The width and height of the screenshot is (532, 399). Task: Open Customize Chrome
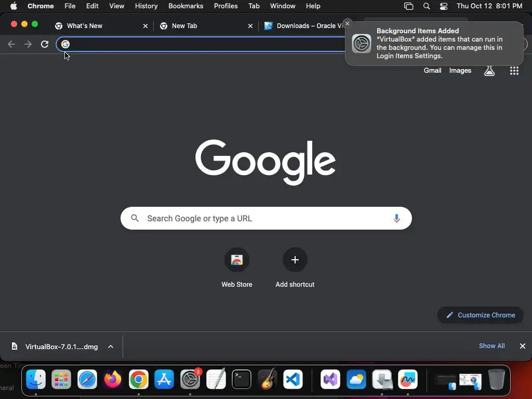(x=481, y=315)
